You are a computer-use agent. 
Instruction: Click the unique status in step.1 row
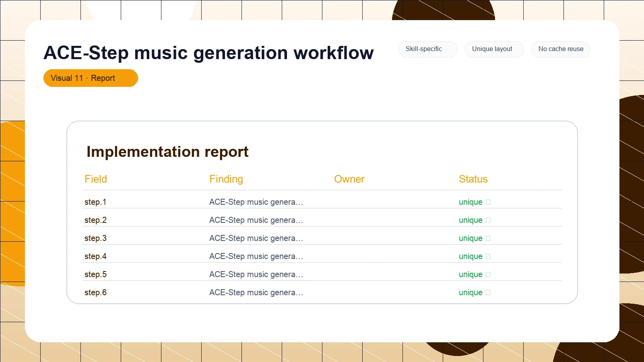pyautogui.click(x=471, y=202)
